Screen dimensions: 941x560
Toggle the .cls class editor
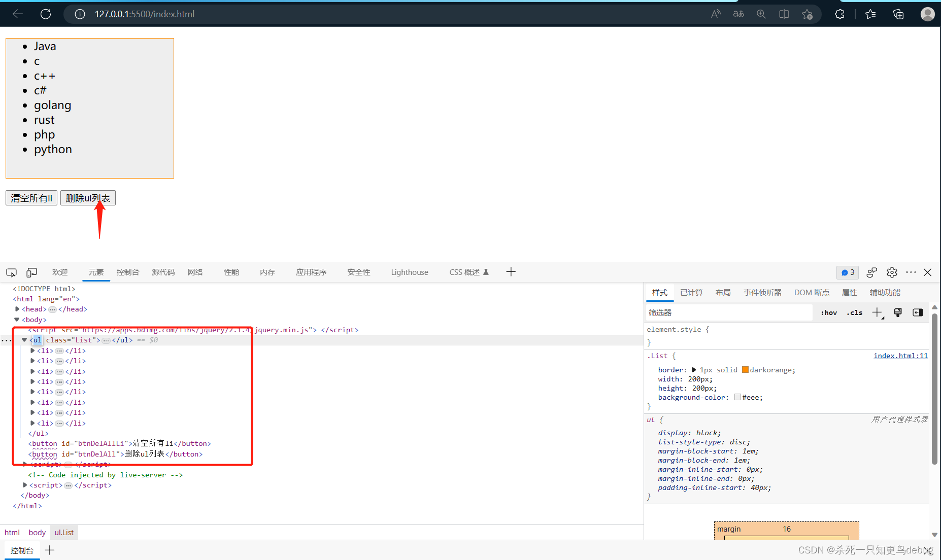tap(855, 313)
